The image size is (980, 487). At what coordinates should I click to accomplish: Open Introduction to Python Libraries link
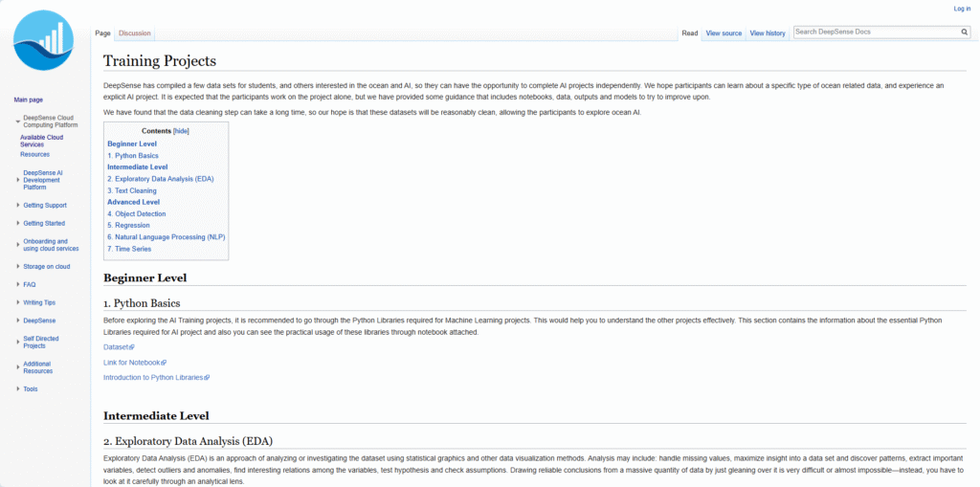(x=156, y=378)
